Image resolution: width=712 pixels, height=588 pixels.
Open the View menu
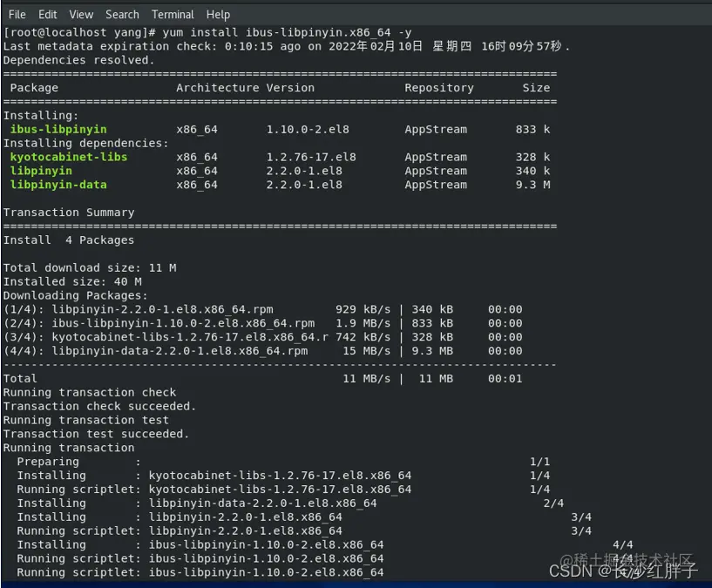(x=81, y=15)
